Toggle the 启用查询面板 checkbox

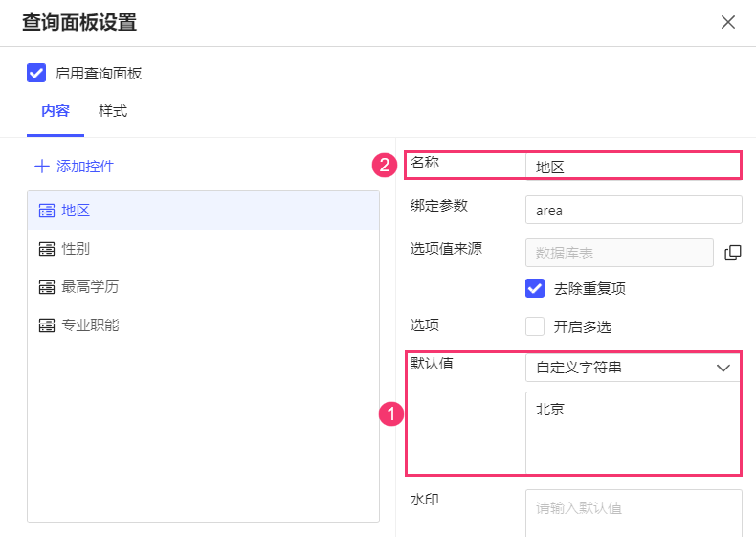pyautogui.click(x=36, y=73)
